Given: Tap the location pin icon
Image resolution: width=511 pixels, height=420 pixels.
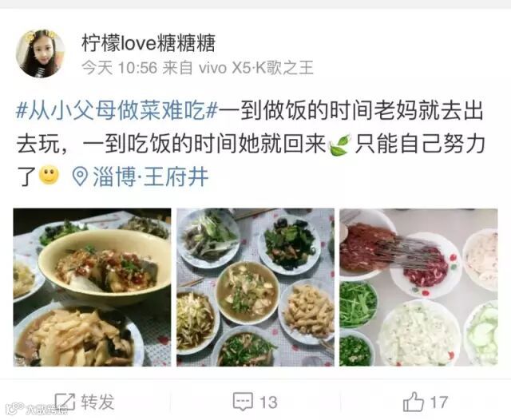Looking at the screenshot, I should pos(80,176).
